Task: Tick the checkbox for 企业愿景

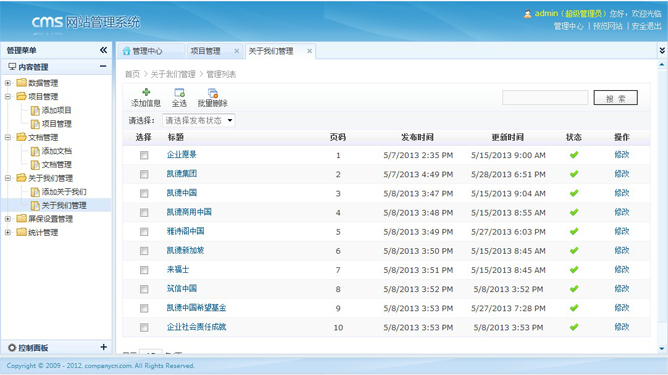Action: (x=144, y=155)
